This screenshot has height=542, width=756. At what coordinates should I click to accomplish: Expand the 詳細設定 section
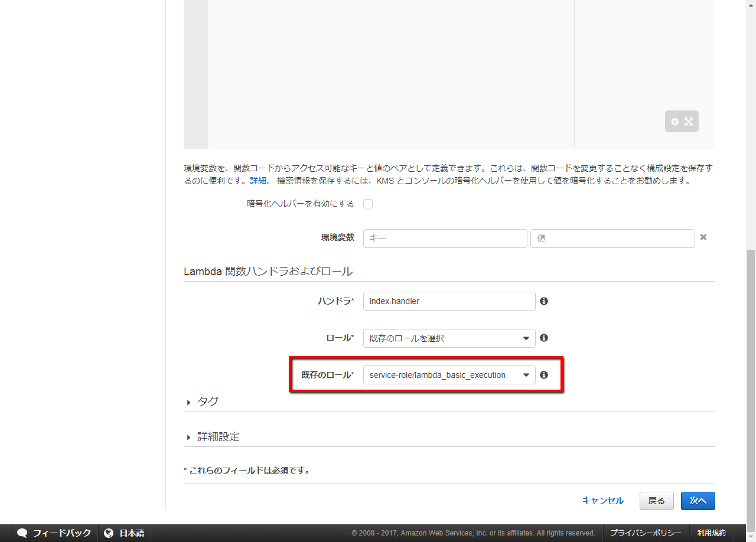tap(217, 437)
